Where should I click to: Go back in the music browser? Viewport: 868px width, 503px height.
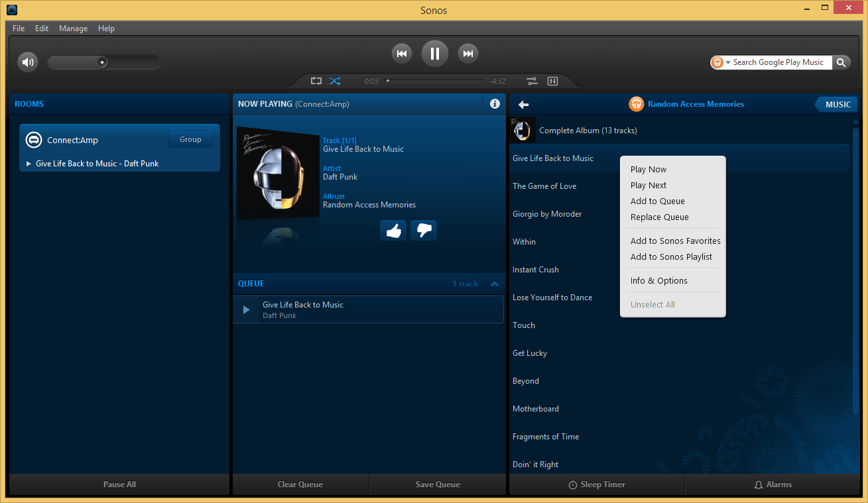(523, 104)
